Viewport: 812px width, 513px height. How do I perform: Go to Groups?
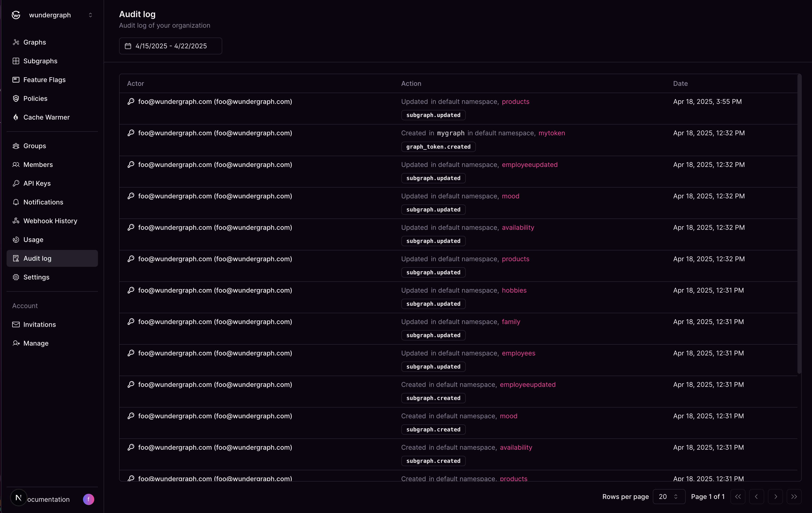52,146
